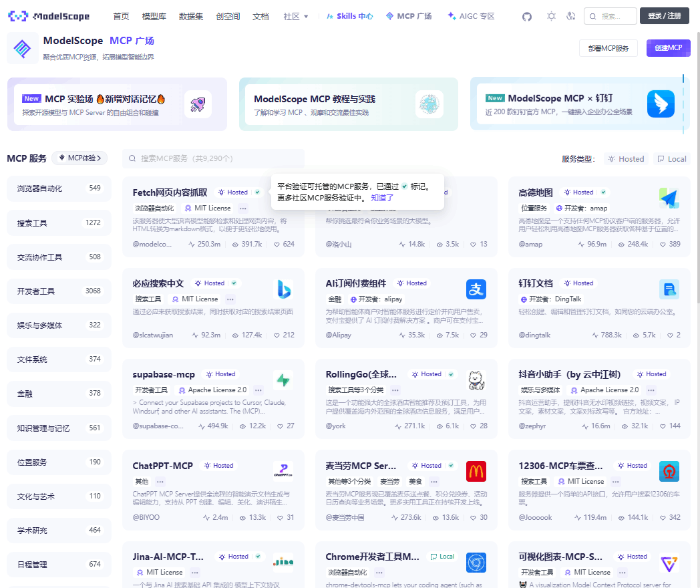
Task: Click the Chrome DevTools card icon
Action: point(476,563)
